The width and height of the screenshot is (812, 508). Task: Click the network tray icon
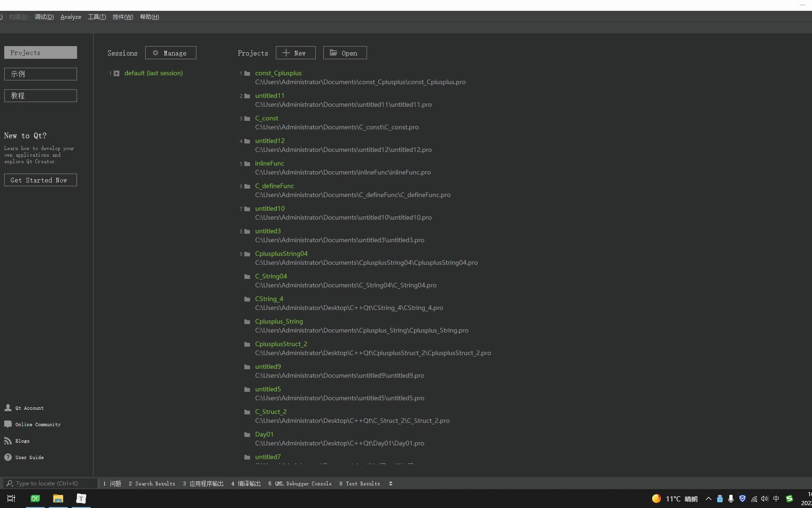pyautogui.click(x=754, y=499)
